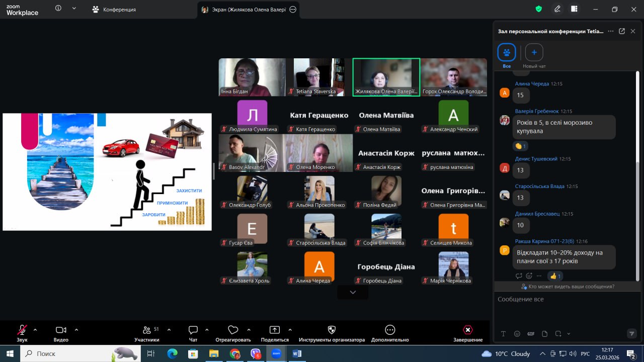
Task: Select the Экран shared screen tab
Action: click(243, 10)
